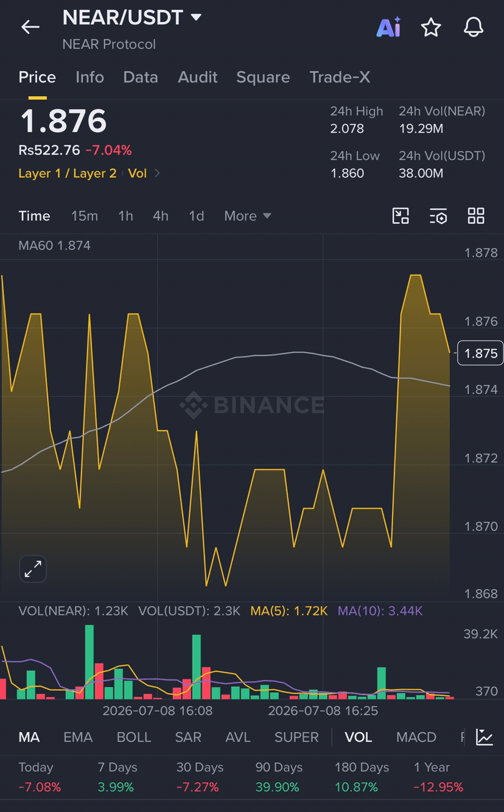Tap the back arrow icon
This screenshot has height=812, width=504.
(x=30, y=27)
